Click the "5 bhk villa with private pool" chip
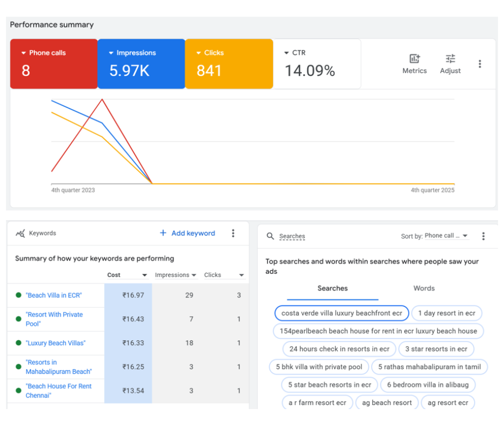 pyautogui.click(x=319, y=367)
